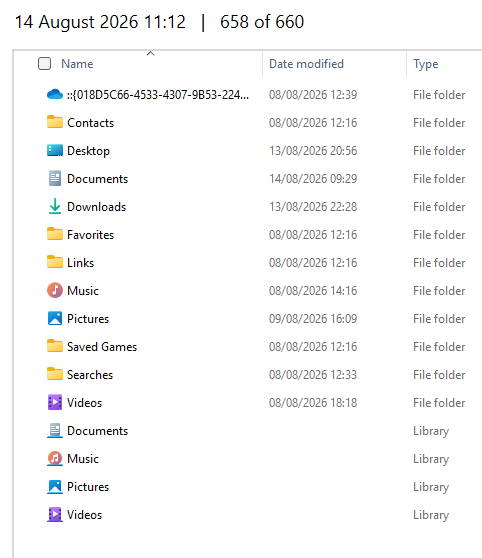The width and height of the screenshot is (482, 558).
Task: Select the Favorites folder name
Action: coord(90,235)
